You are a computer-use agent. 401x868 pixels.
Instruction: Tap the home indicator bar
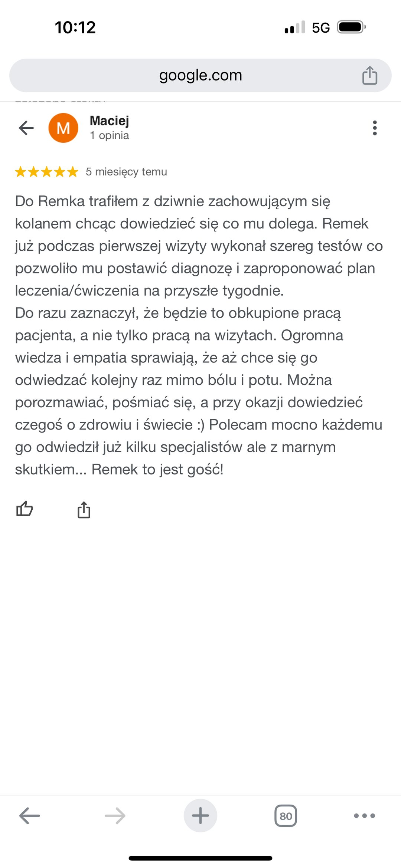[x=200, y=858]
